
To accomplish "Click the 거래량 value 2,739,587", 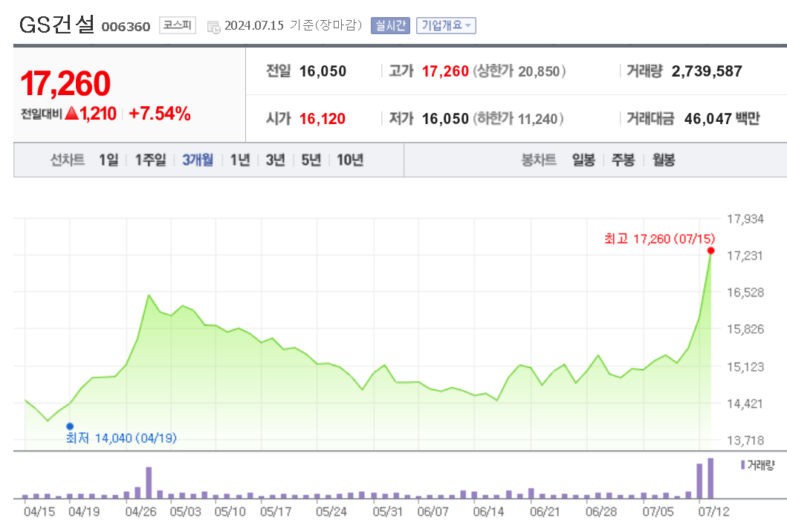I will 707,71.
